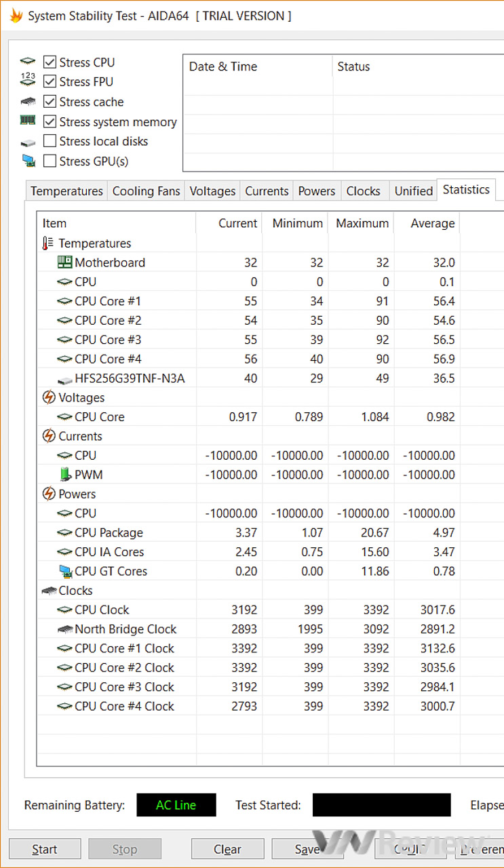Disable the Stress cache option

coord(50,102)
